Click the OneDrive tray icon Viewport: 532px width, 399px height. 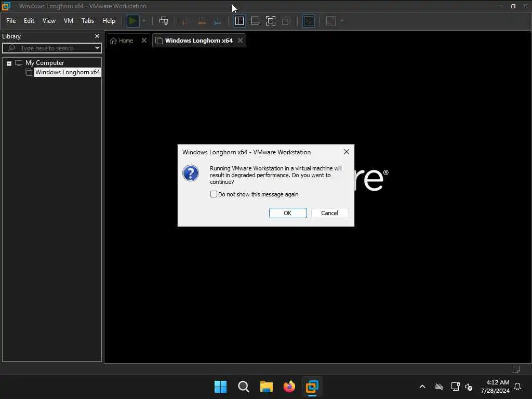pos(439,387)
